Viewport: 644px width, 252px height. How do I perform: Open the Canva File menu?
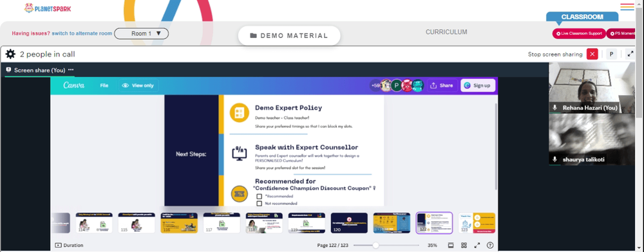[104, 85]
